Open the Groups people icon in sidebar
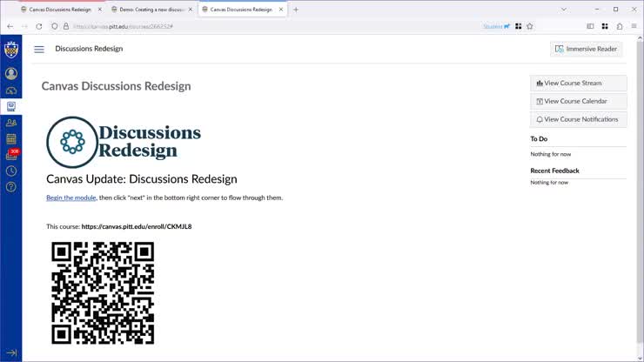 coord(11,123)
